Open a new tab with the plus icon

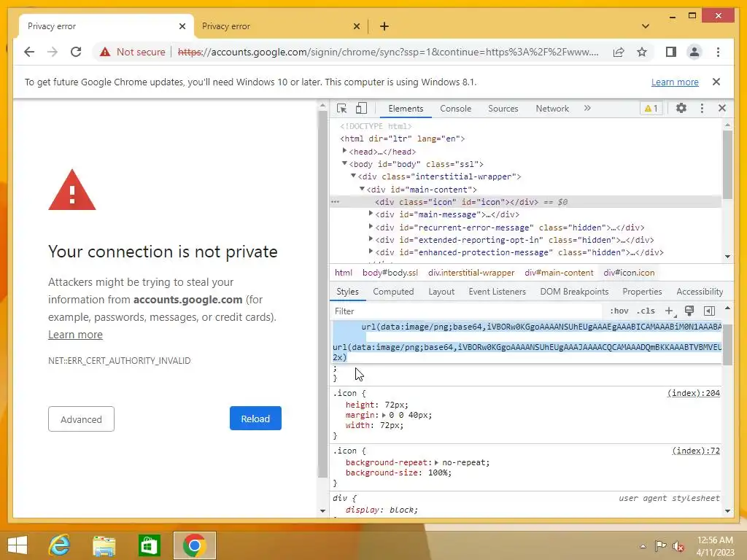point(384,26)
